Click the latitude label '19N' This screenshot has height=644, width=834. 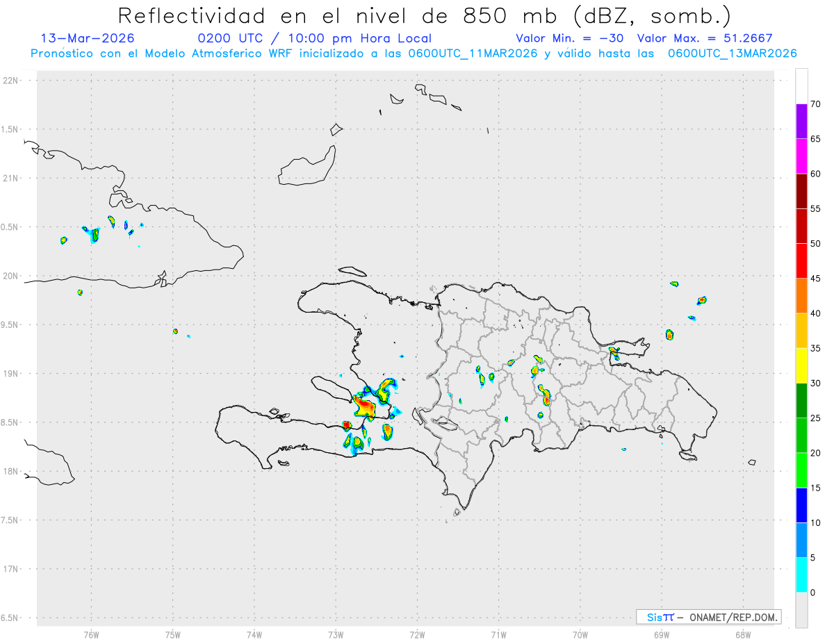point(12,374)
